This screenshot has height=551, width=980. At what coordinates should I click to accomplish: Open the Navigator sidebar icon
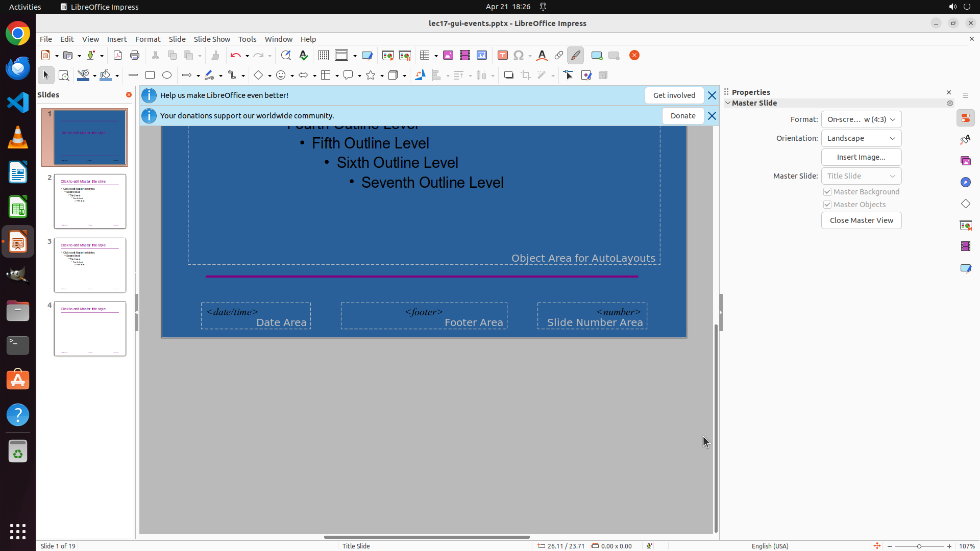click(965, 182)
